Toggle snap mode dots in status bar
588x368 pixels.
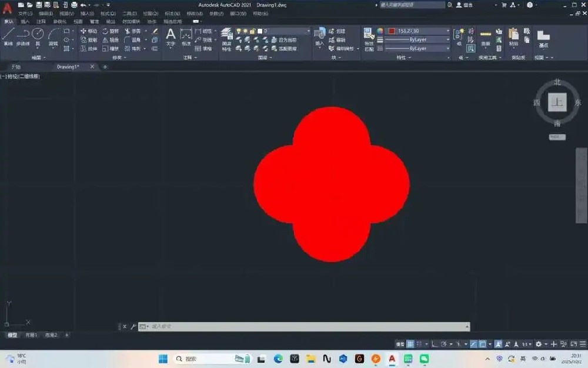[419, 344]
